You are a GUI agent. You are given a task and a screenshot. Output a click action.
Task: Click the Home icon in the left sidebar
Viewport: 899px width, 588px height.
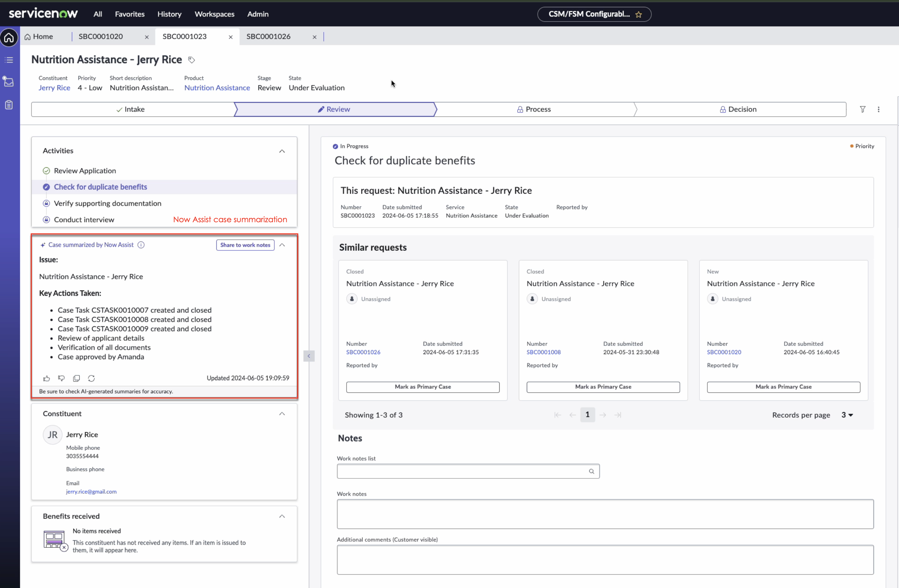(x=9, y=37)
